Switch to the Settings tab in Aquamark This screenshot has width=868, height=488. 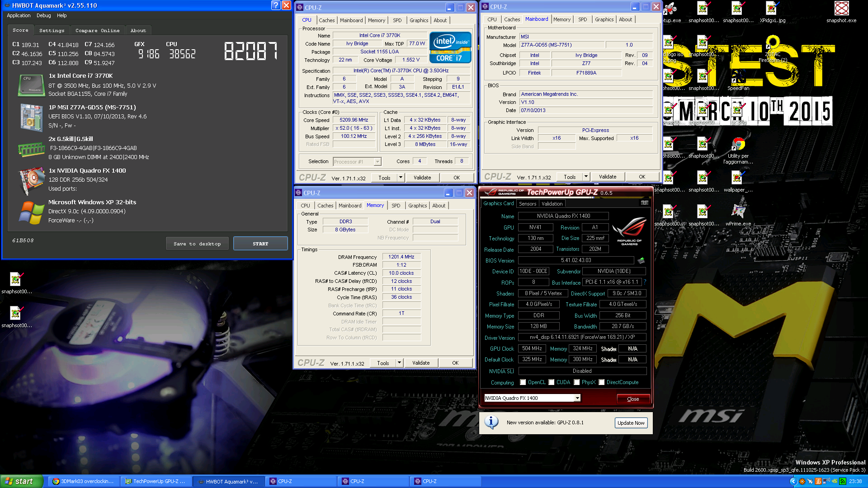(52, 31)
